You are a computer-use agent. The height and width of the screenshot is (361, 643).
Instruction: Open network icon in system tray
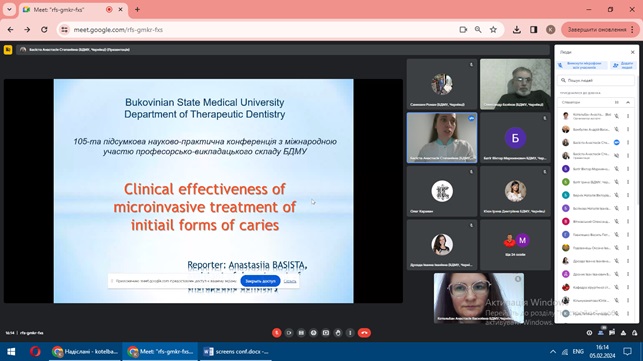pyautogui.click(x=565, y=352)
